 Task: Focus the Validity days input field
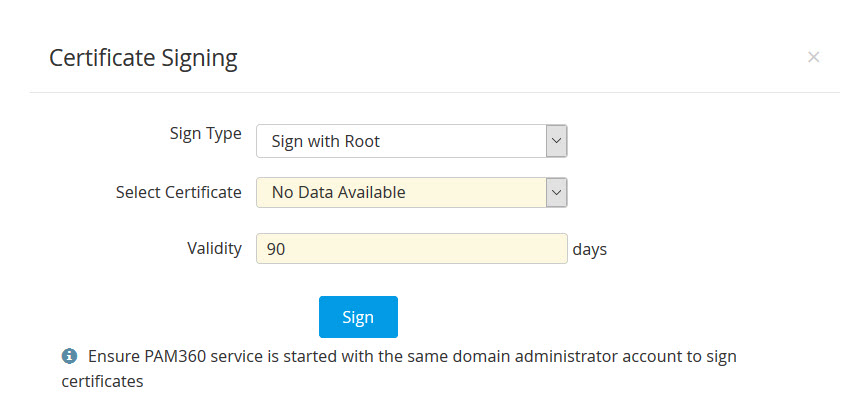pos(412,249)
